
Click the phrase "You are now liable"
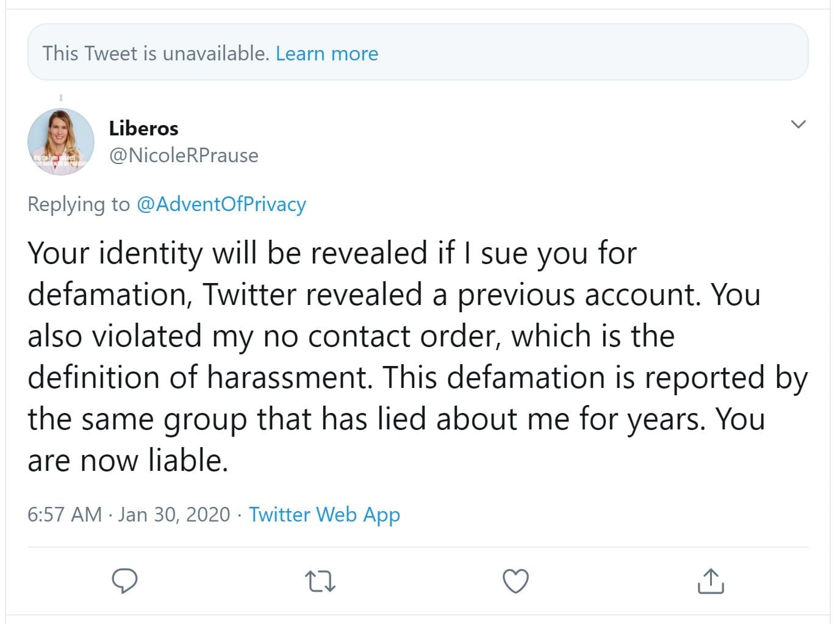(x=128, y=461)
